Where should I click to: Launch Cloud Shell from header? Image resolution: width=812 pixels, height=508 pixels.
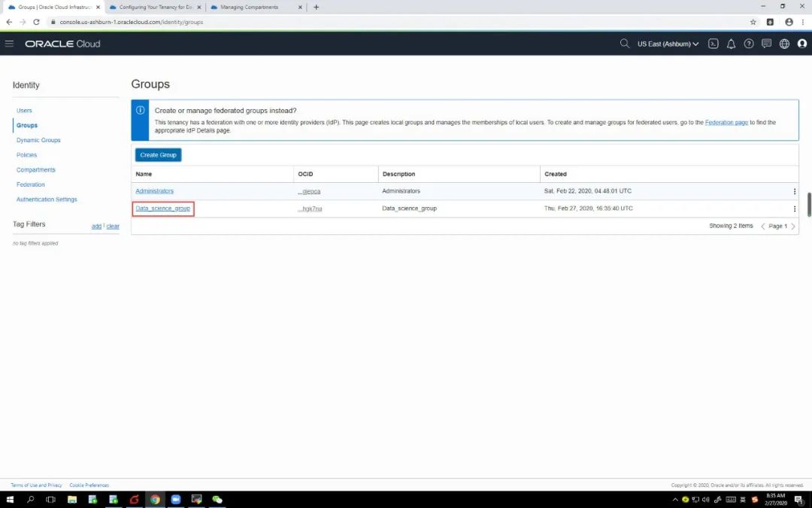(x=713, y=44)
